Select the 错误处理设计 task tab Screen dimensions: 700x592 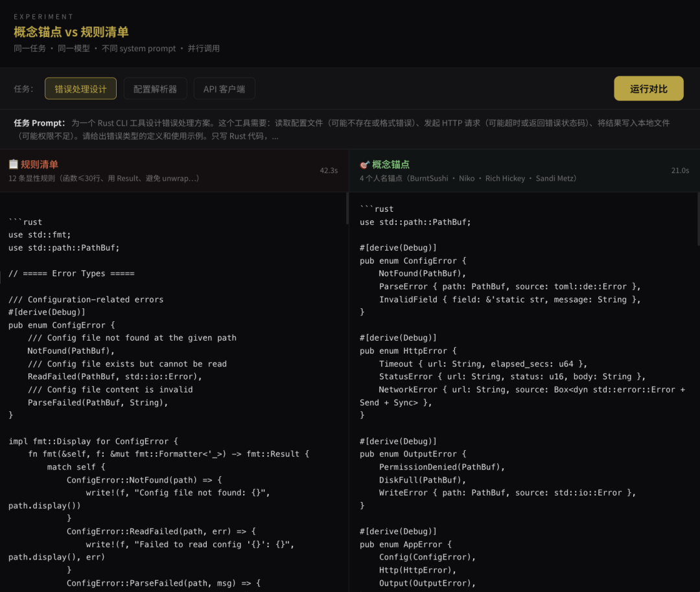click(80, 89)
